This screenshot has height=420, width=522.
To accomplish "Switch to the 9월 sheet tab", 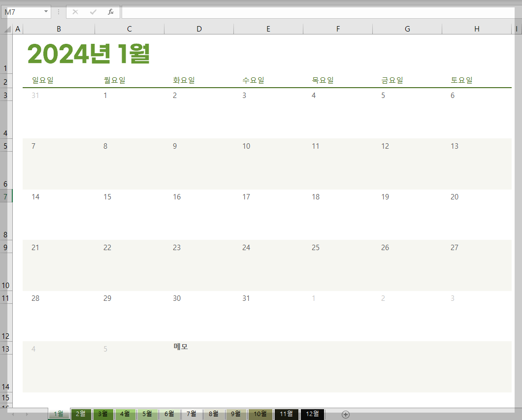I will pos(236,414).
